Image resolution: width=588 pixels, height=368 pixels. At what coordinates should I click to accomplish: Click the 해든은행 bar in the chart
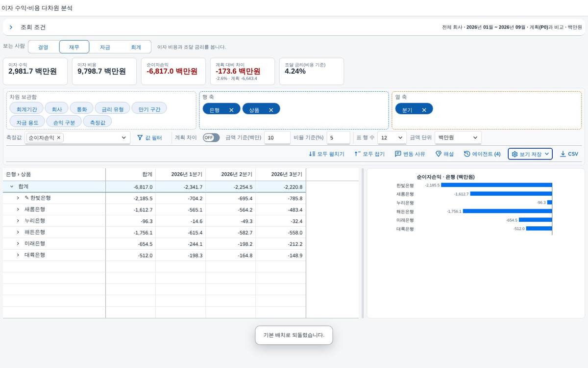508,211
